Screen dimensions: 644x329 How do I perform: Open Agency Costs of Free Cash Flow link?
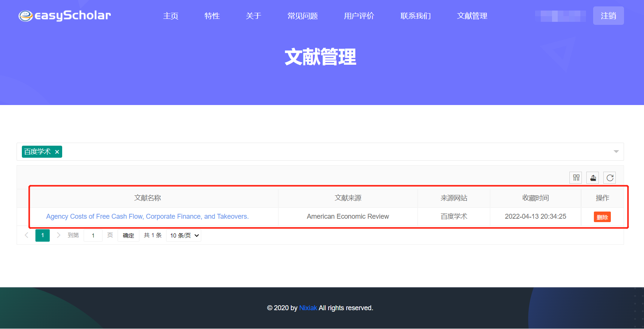tap(147, 216)
